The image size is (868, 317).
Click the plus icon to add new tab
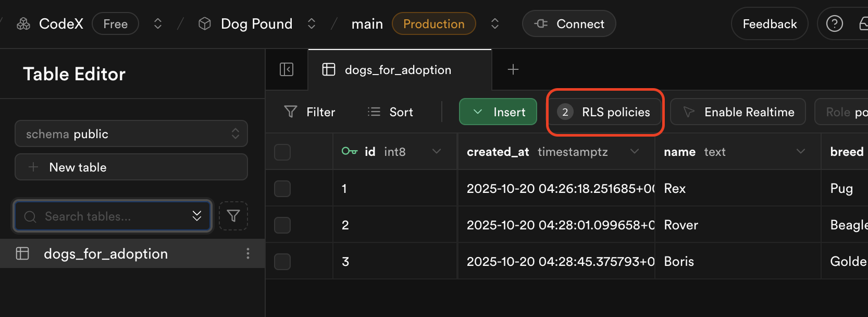513,69
